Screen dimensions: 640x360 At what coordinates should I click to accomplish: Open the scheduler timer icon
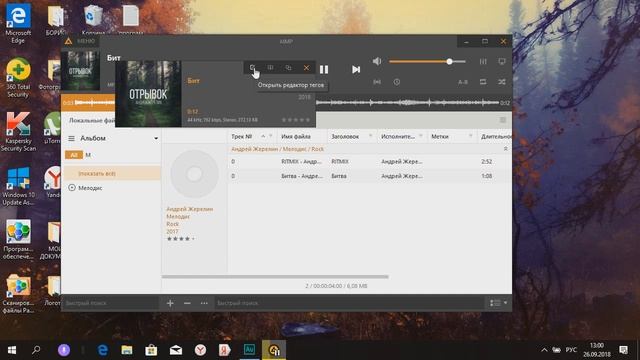coord(397,82)
